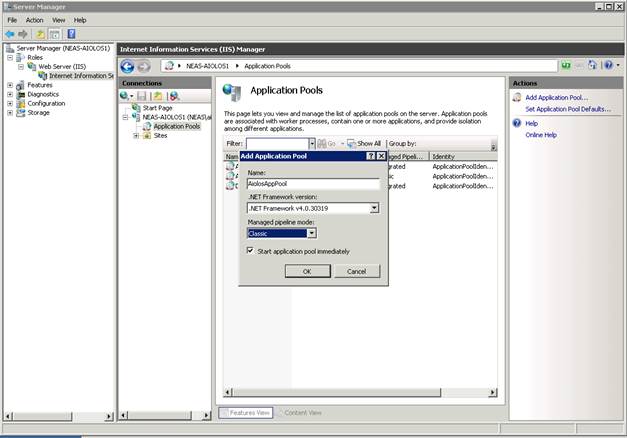The height and width of the screenshot is (438, 627).
Task: Open the Managed pipeline mode dropdown
Action: [x=312, y=233]
